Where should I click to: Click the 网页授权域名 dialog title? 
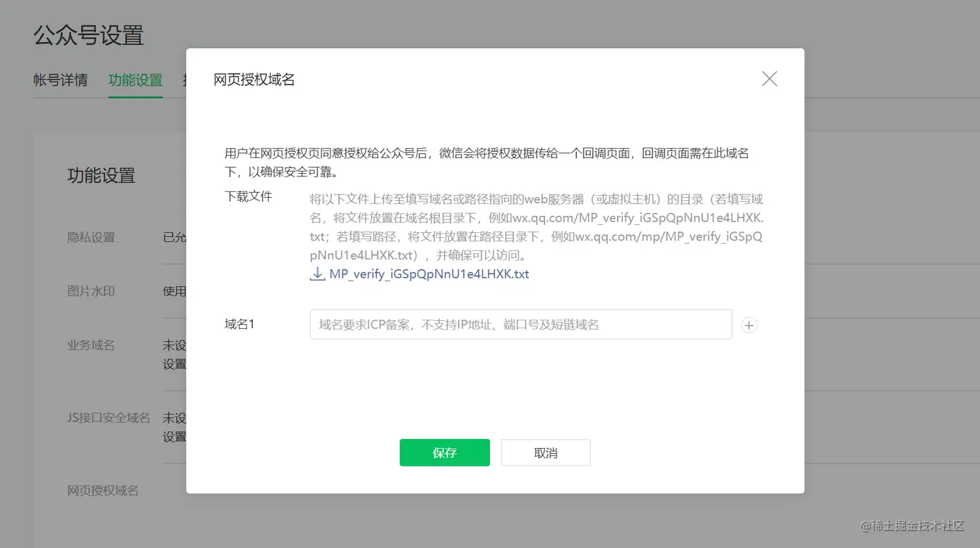[x=254, y=79]
